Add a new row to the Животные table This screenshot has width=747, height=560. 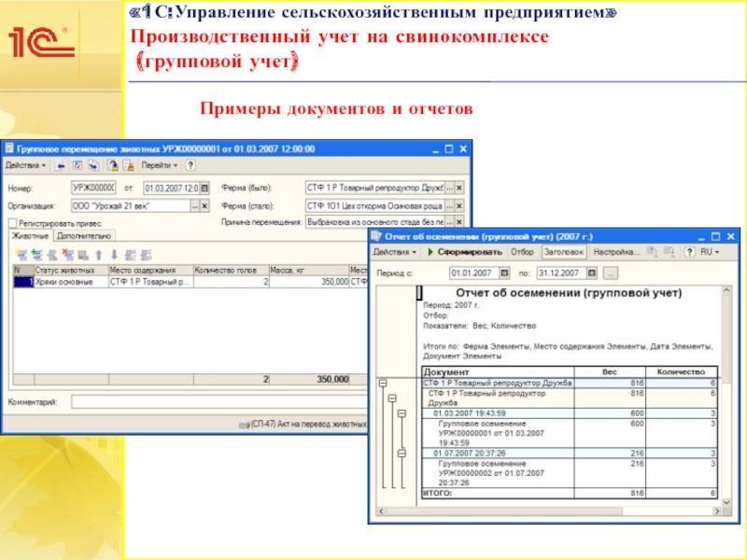click(21, 255)
